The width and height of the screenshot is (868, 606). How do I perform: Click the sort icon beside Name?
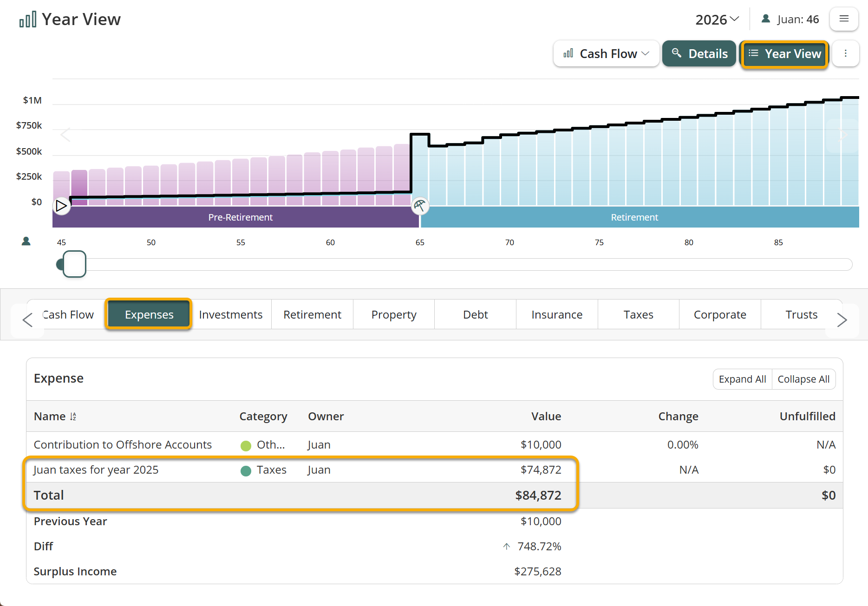point(73,417)
